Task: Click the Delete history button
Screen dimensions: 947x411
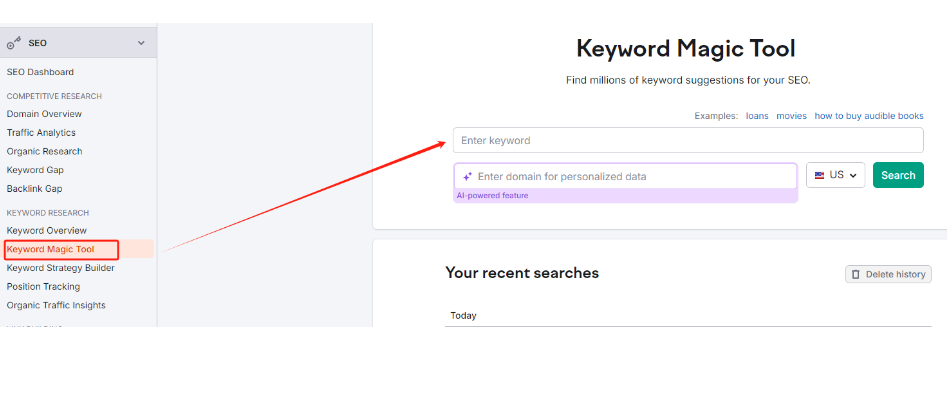Action: pyautogui.click(x=888, y=274)
